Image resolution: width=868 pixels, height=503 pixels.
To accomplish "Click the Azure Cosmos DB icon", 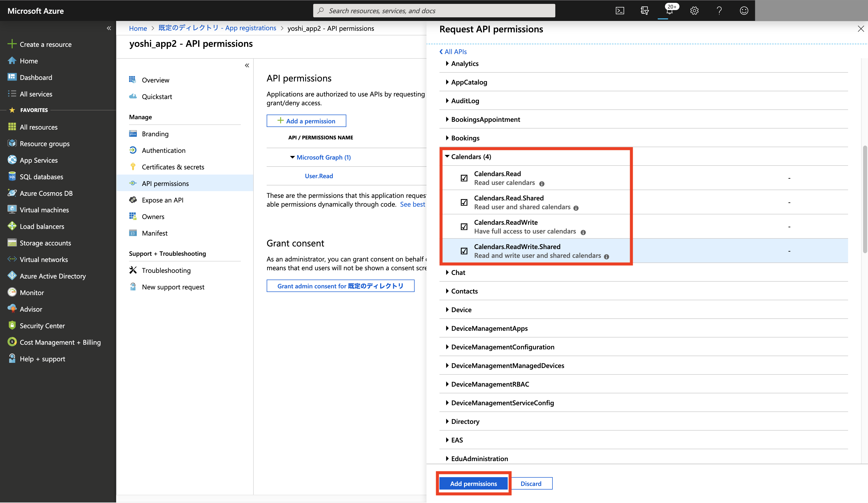I will click(x=12, y=193).
